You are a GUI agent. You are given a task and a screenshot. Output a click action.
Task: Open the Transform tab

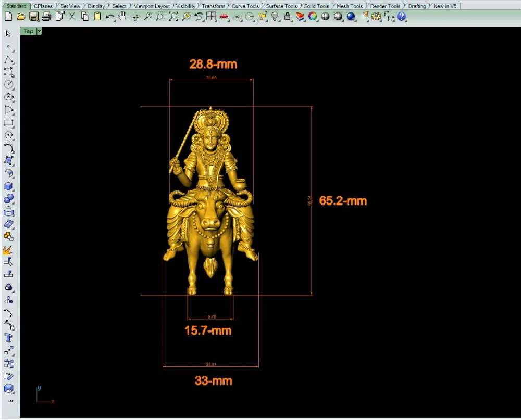point(213,6)
